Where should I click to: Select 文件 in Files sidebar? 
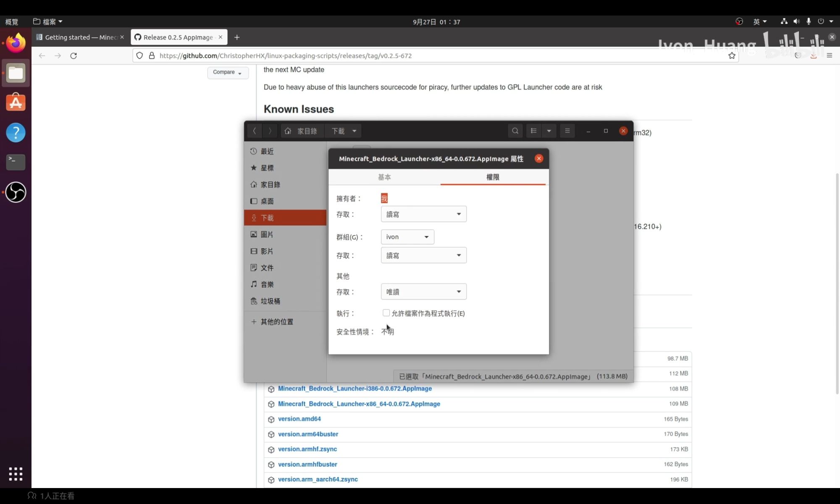285,268
